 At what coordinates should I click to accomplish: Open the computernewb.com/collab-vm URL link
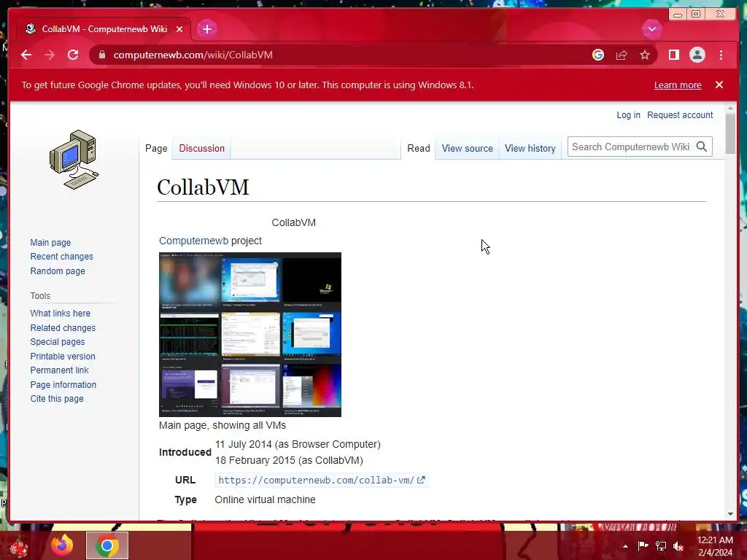coord(321,480)
